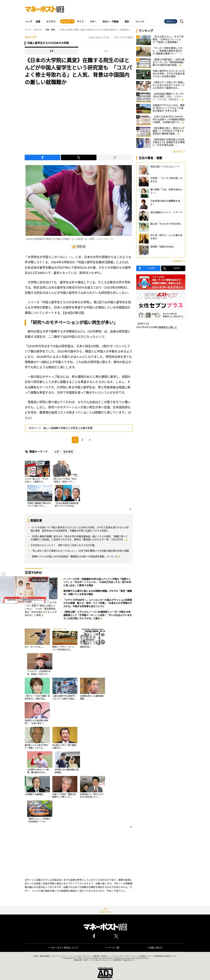Open the トップ menu item
The height and width of the screenshot is (980, 210).
coord(29,22)
